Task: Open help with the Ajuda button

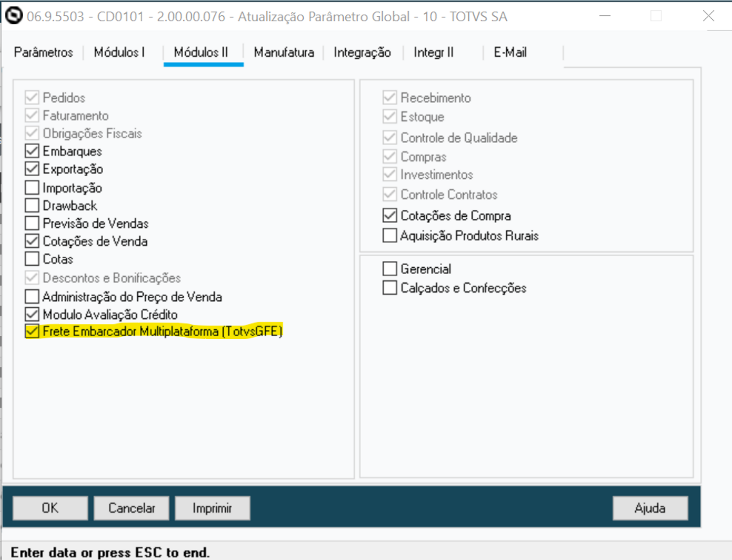Action: 650,508
